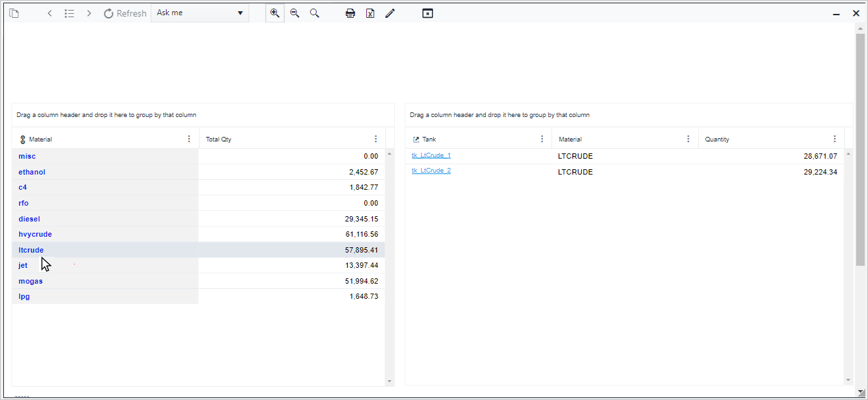The width and height of the screenshot is (868, 400).
Task: Click the reset zoom magnifier icon
Action: pyautogui.click(x=315, y=13)
